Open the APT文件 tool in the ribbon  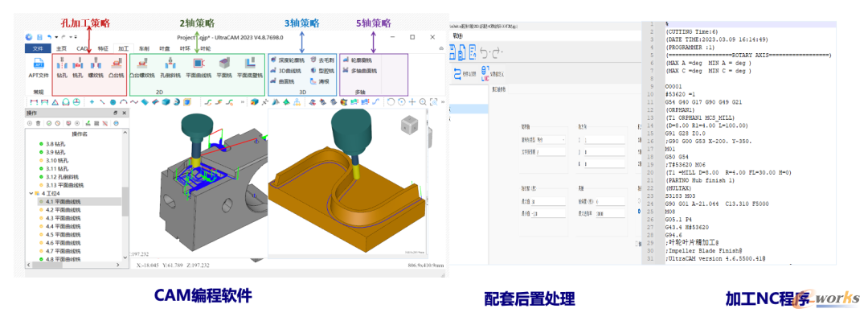[39, 68]
